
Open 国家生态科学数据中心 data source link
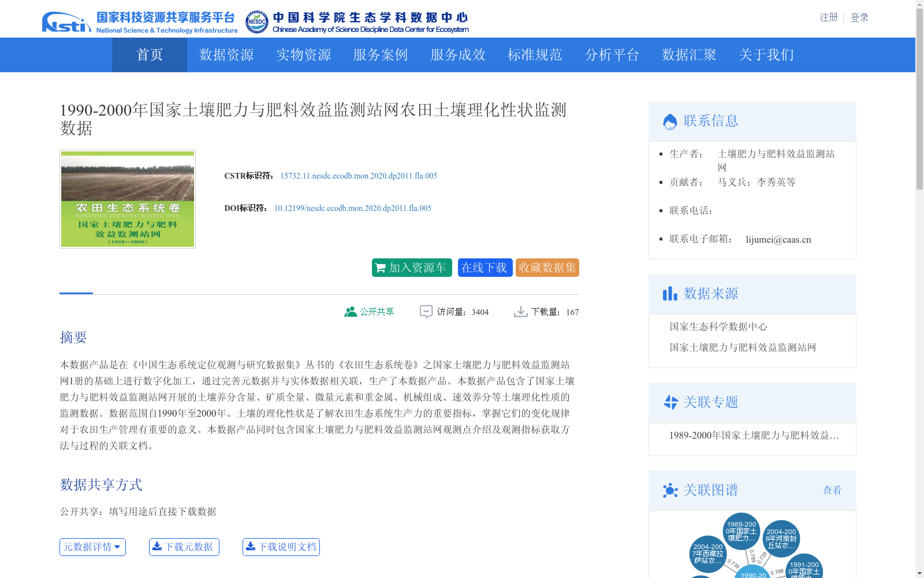click(718, 327)
